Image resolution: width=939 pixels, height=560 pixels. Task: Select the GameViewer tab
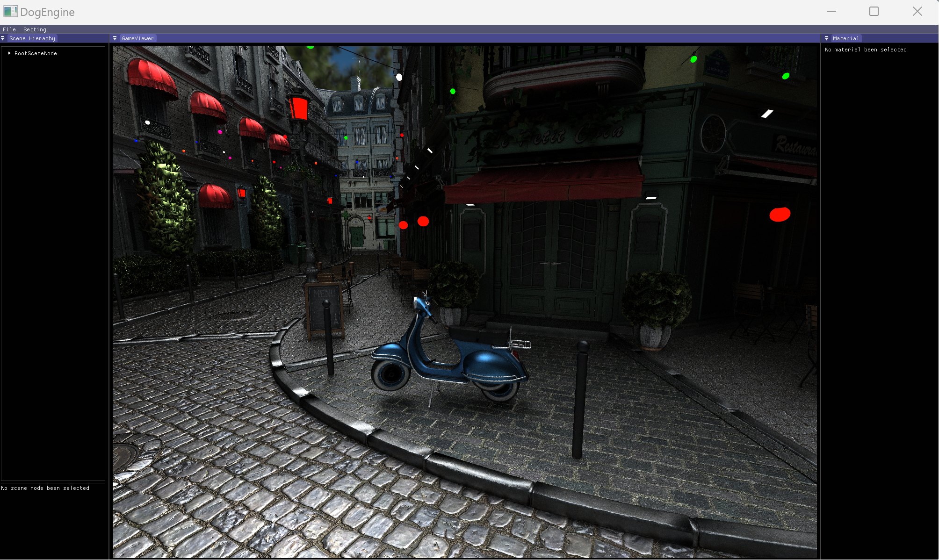[x=137, y=38]
